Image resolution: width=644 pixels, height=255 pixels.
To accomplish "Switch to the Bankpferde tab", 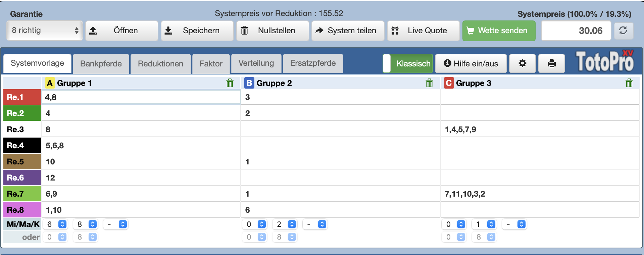I will (x=101, y=64).
